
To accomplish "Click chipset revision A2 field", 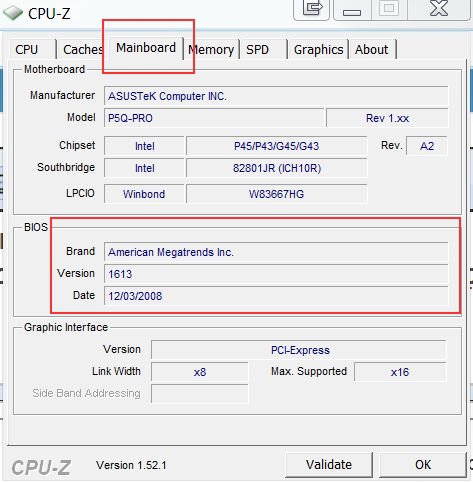I will (427, 146).
